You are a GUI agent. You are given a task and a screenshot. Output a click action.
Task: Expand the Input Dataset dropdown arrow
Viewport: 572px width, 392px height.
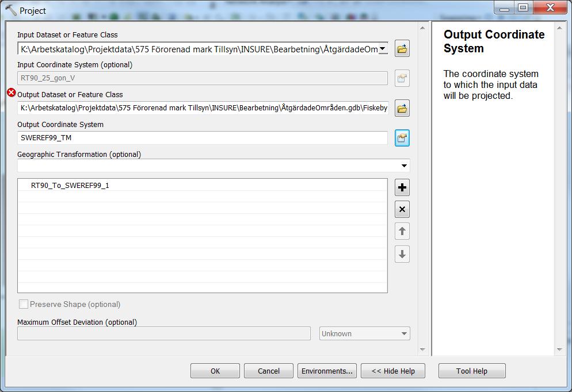[x=383, y=48]
